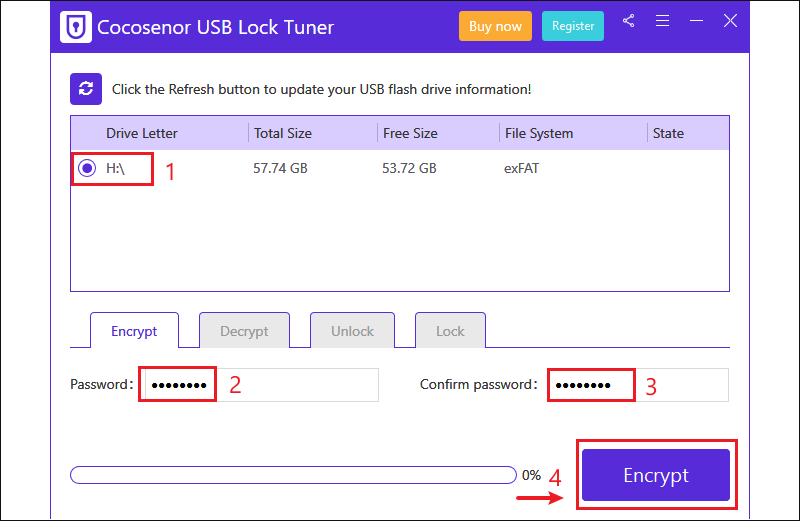This screenshot has height=521, width=800.
Task: Click the encryption progress bar
Action: point(293,475)
